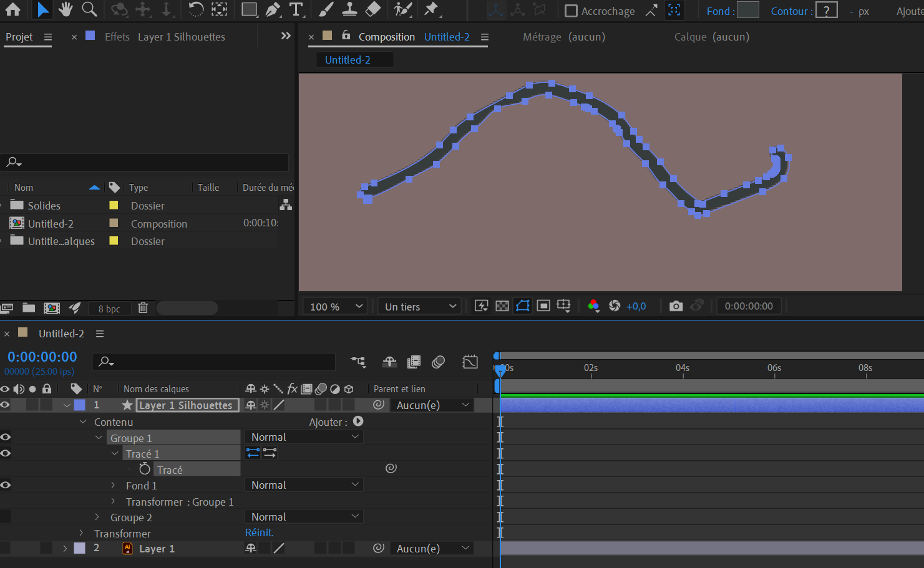The width and height of the screenshot is (924, 568).
Task: Select the Puppet Pin tool
Action: [431, 9]
